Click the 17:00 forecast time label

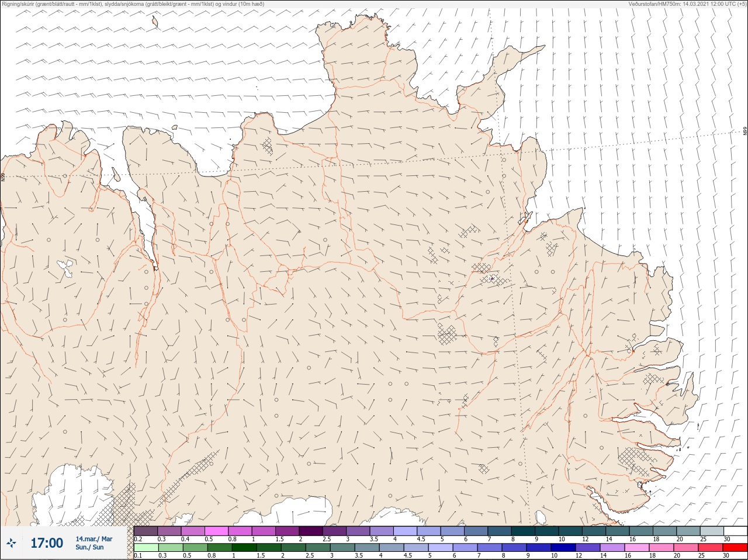(x=47, y=543)
